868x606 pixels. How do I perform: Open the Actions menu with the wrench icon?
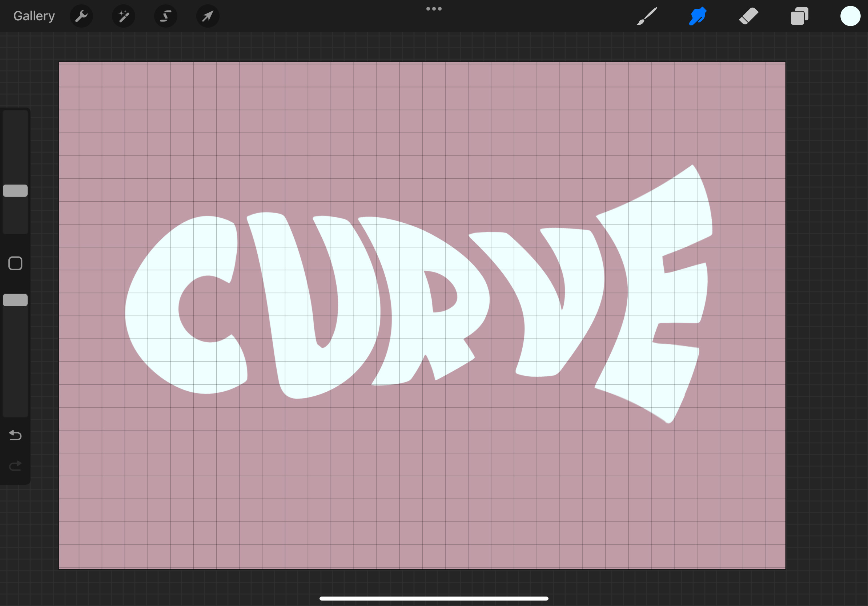(x=81, y=16)
